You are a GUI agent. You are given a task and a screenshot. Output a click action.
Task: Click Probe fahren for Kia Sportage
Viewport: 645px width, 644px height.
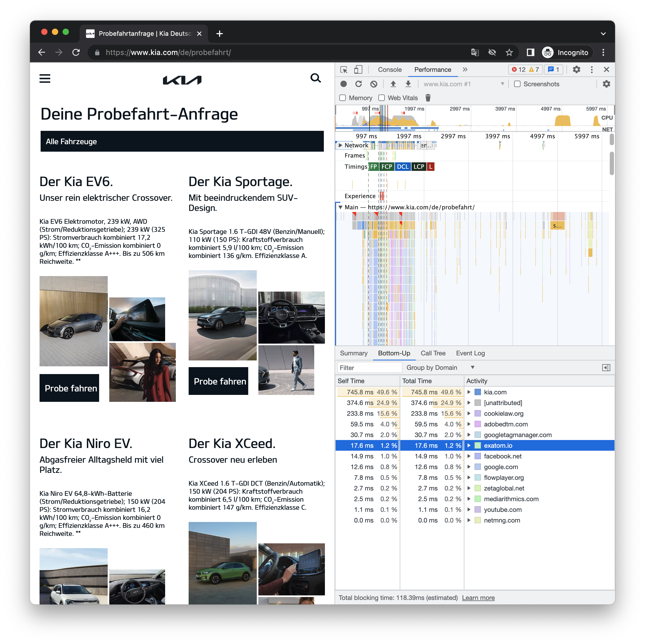[219, 381]
